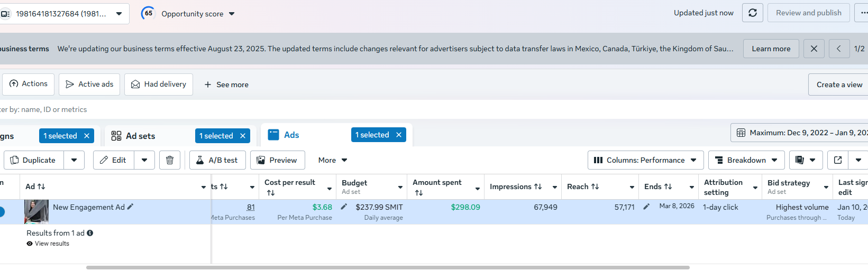The width and height of the screenshot is (868, 271).
Task: Click the trash delete icon
Action: (x=170, y=160)
